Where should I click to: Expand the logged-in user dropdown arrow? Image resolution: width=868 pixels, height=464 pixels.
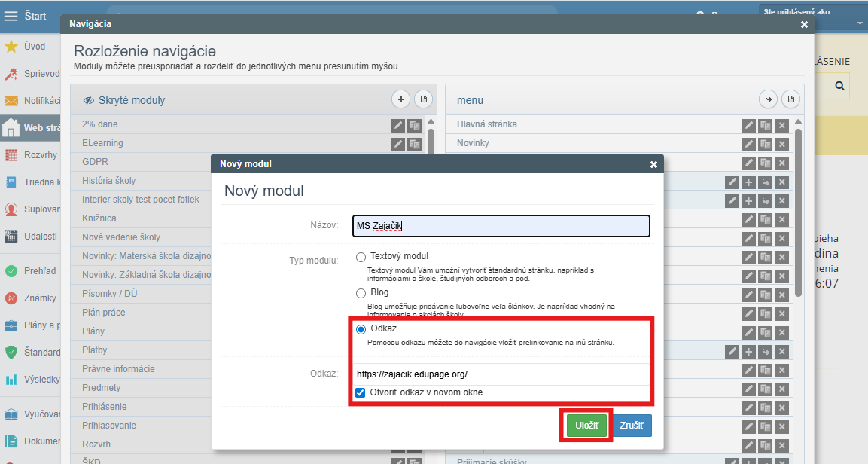[860, 23]
